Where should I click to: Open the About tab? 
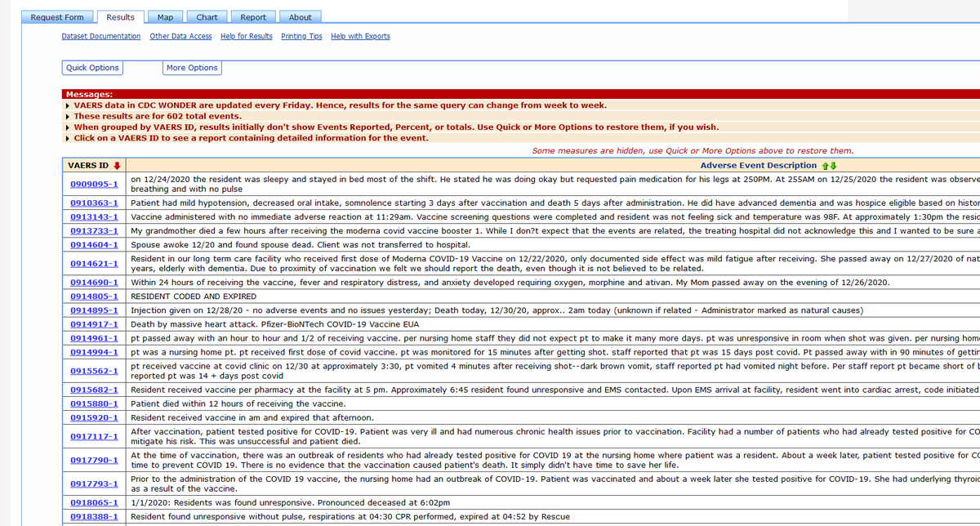(301, 17)
